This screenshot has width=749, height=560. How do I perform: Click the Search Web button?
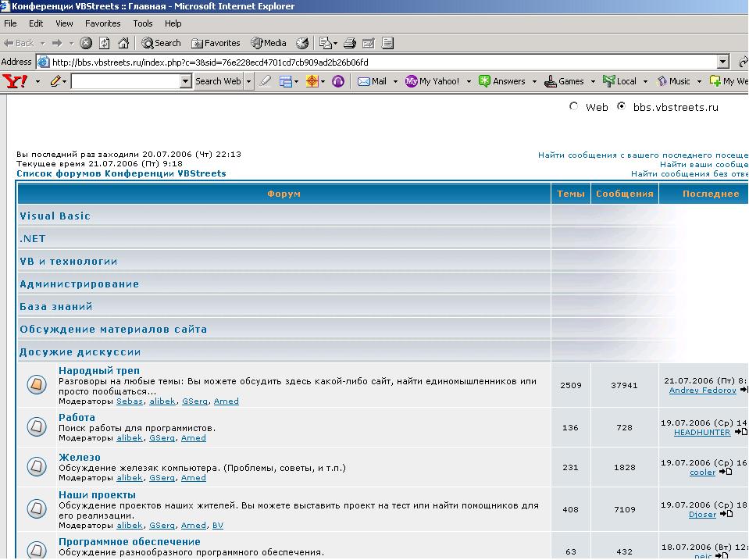[x=219, y=81]
